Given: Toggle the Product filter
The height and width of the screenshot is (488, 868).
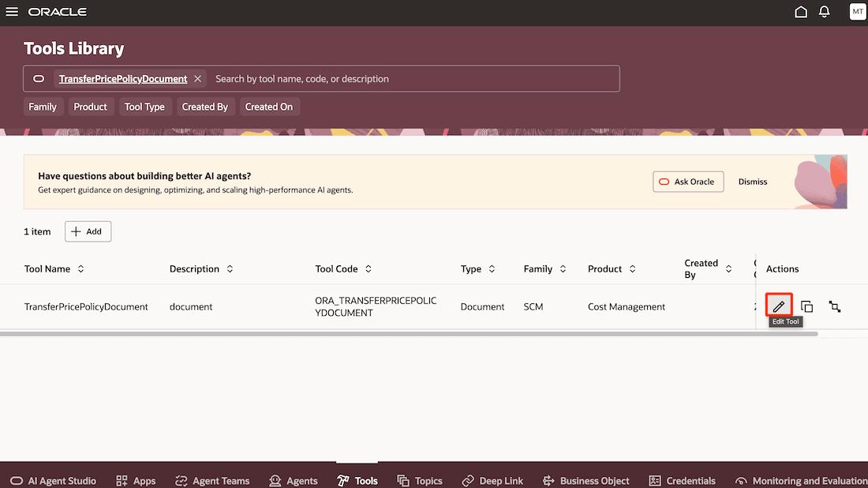Looking at the screenshot, I should [x=91, y=106].
